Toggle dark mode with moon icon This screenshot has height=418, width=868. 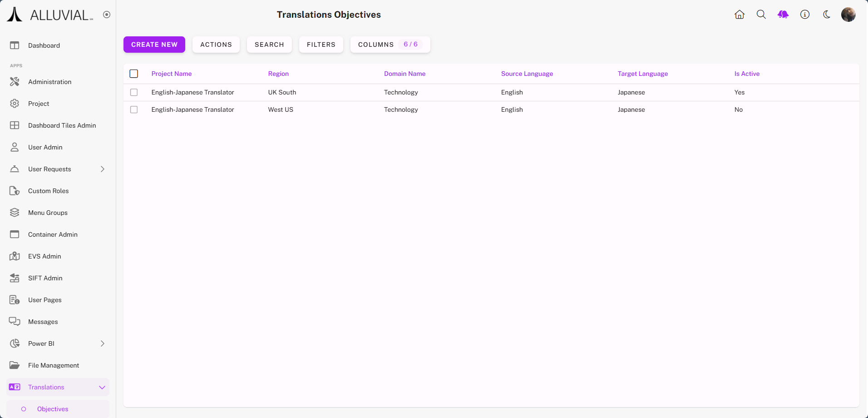[x=827, y=15]
